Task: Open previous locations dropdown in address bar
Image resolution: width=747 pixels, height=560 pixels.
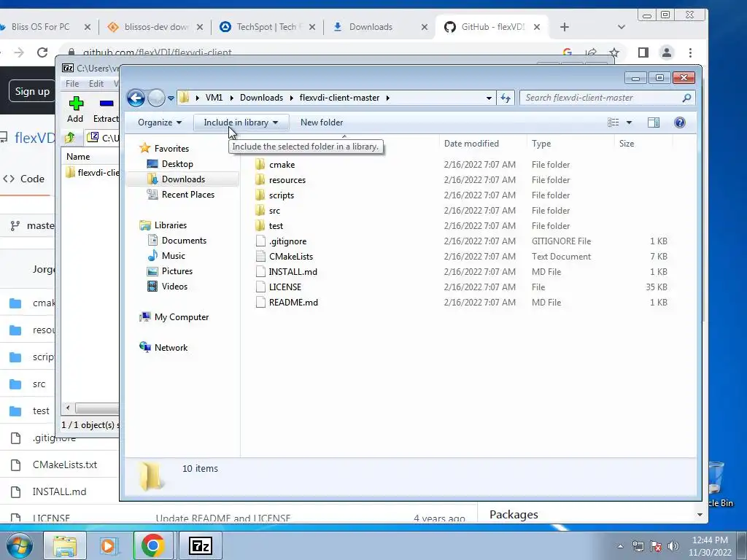Action: click(x=489, y=98)
